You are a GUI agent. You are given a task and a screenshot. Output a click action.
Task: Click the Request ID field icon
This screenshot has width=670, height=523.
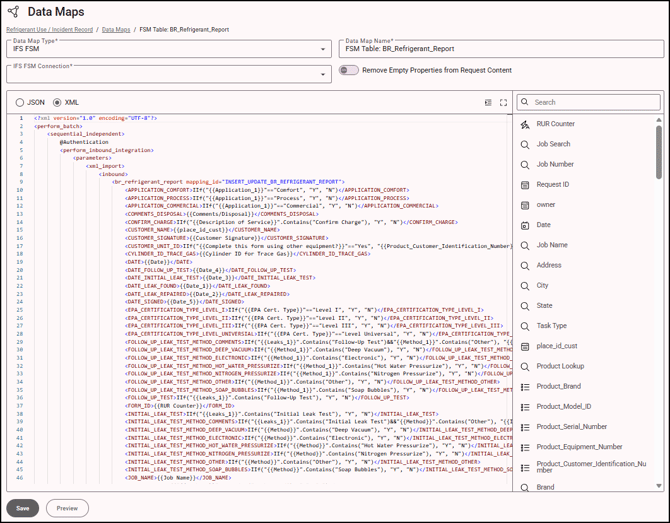tap(525, 185)
